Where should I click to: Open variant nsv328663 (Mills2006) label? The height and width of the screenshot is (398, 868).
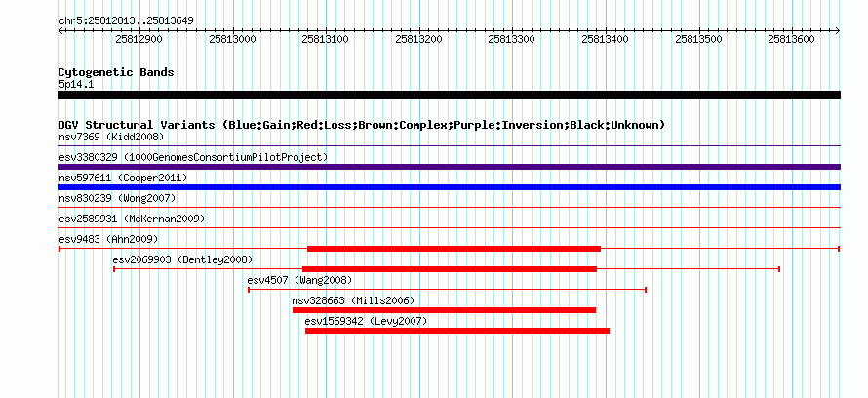point(353,300)
